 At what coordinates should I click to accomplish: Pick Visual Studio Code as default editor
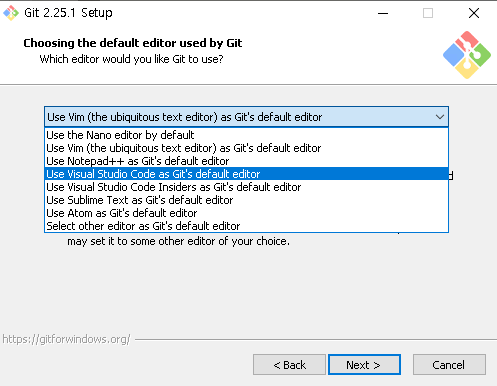pos(246,174)
